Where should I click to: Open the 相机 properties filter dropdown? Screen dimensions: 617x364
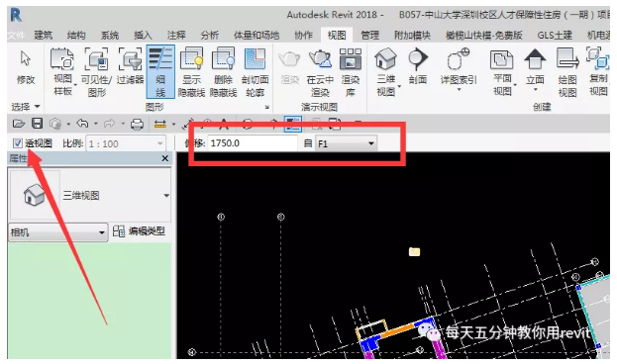click(x=57, y=232)
